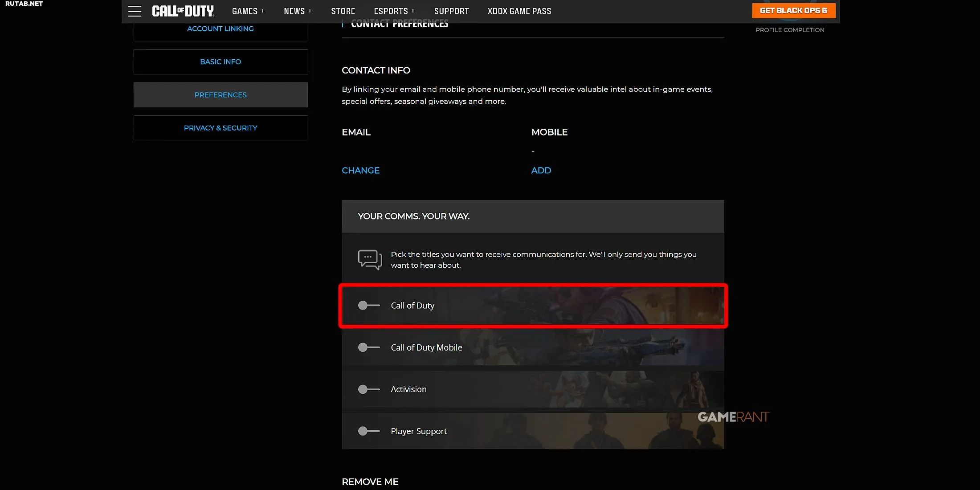Open the Store page
Viewport: 980px width, 490px height.
coord(343,11)
